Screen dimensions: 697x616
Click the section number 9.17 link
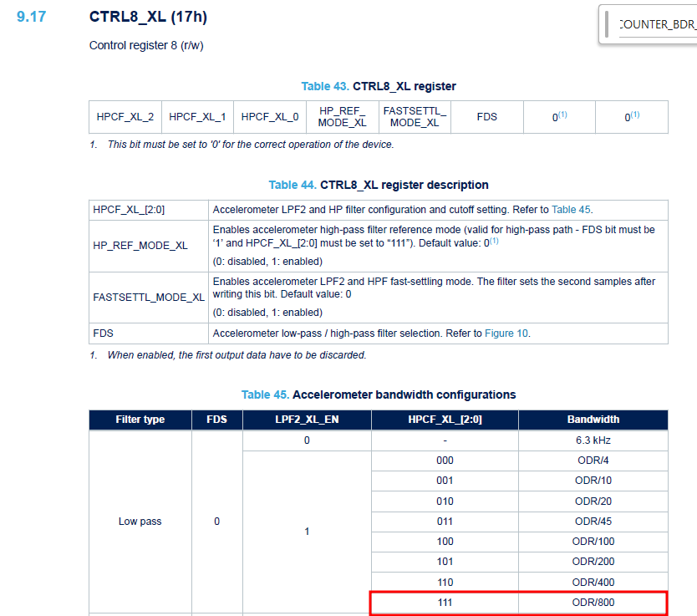click(30, 16)
